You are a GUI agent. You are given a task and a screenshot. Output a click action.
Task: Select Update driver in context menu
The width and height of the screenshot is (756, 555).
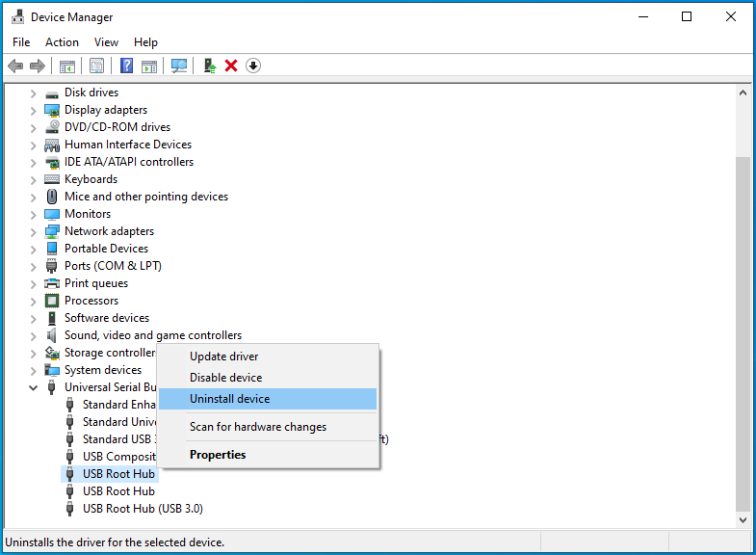pyautogui.click(x=223, y=357)
